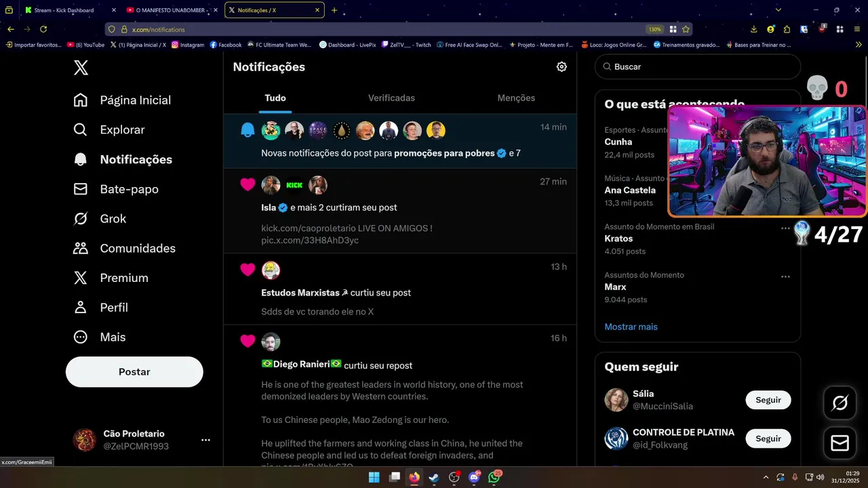Click the Buscar search field
Viewport: 868px width, 488px height.
pyautogui.click(x=698, y=67)
